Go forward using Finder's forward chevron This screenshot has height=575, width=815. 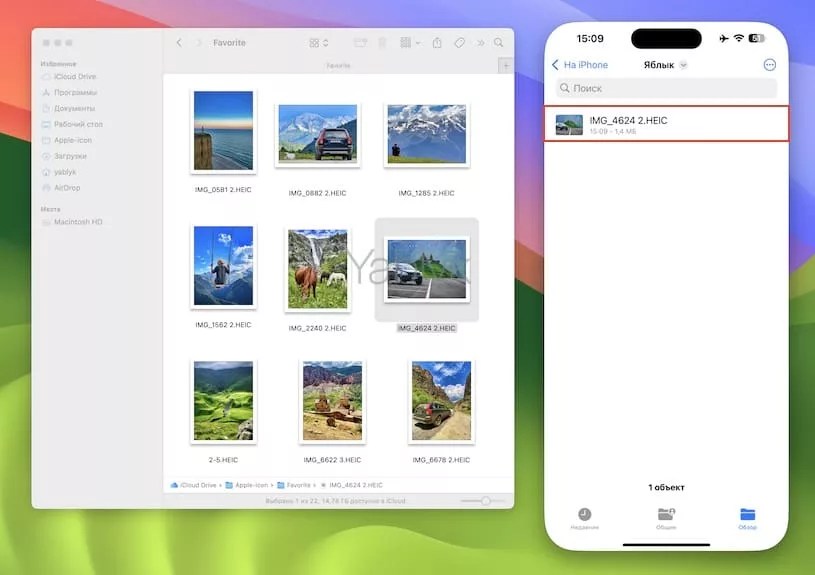198,43
